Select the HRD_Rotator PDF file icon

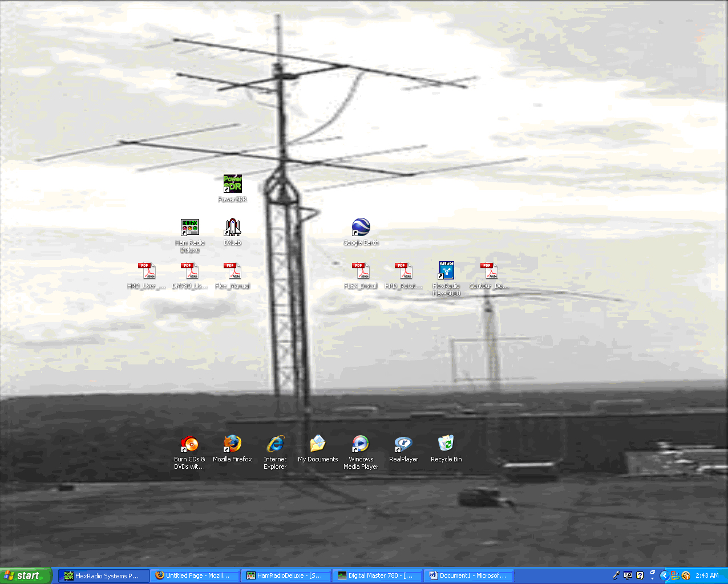pyautogui.click(x=403, y=271)
